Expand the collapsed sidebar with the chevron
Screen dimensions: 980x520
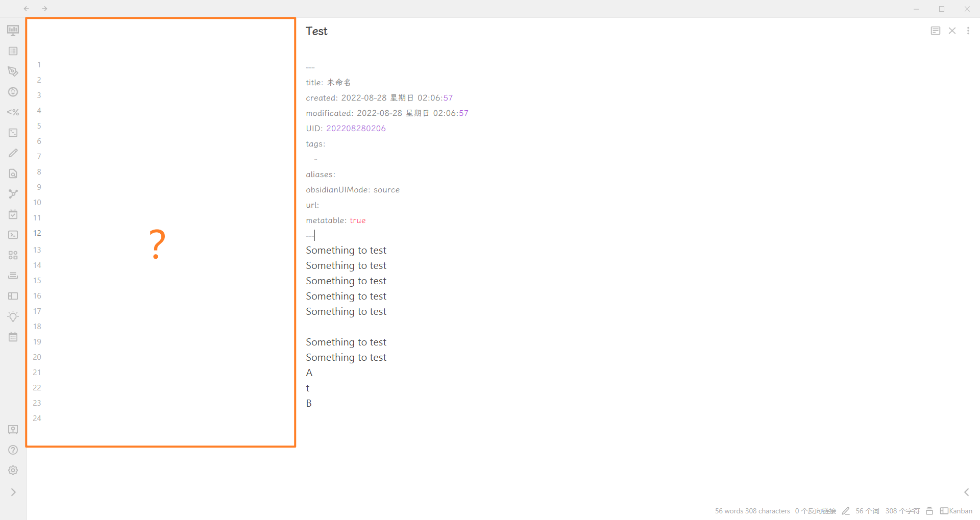coord(13,492)
